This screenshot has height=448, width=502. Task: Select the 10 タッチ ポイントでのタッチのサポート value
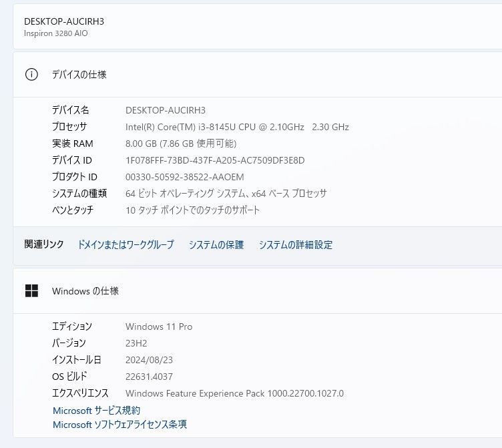click(x=192, y=210)
